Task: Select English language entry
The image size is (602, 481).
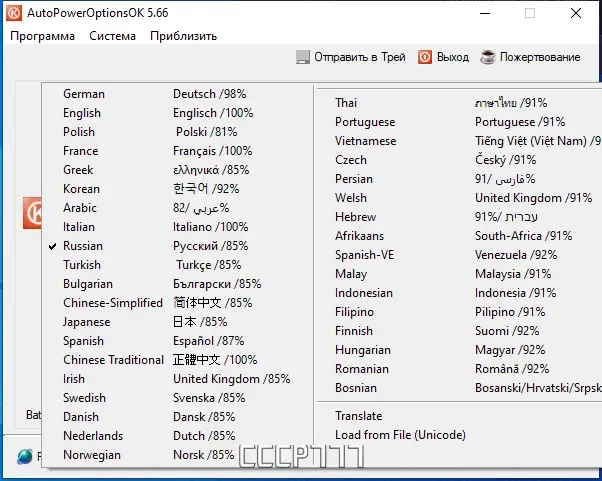Action: tap(178, 113)
